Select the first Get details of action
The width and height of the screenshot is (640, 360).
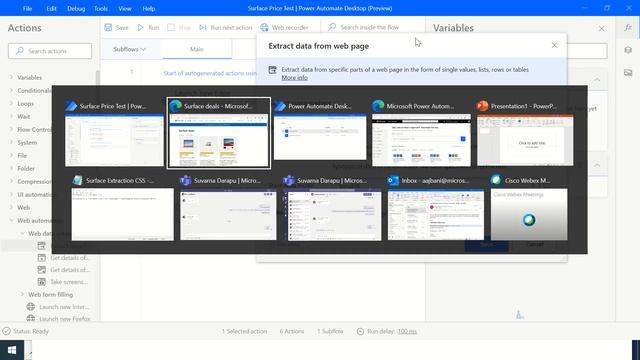pyautogui.click(x=64, y=258)
